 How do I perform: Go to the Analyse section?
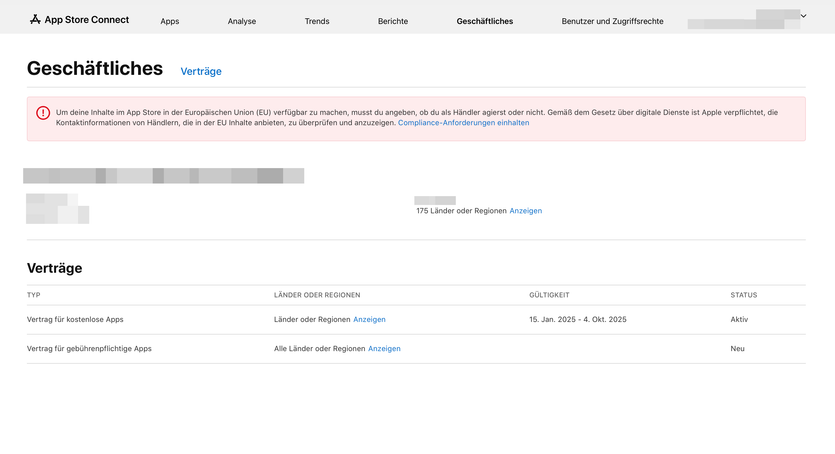tap(242, 21)
